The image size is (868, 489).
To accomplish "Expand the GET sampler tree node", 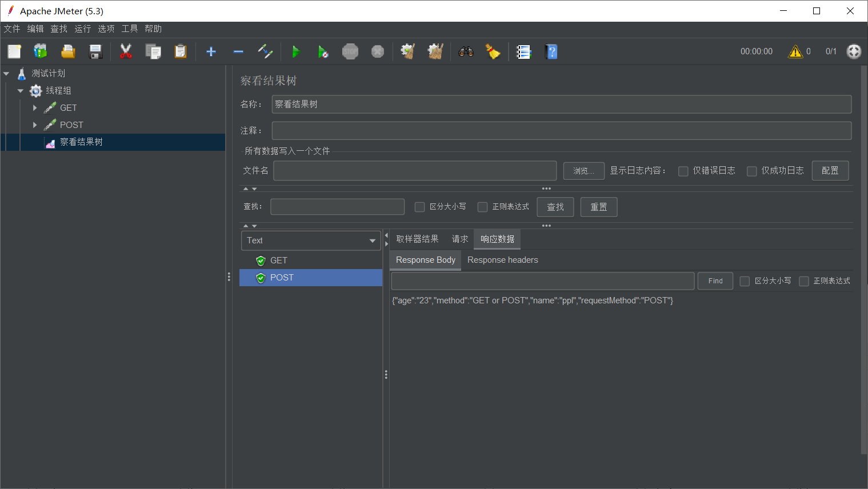I will [35, 108].
